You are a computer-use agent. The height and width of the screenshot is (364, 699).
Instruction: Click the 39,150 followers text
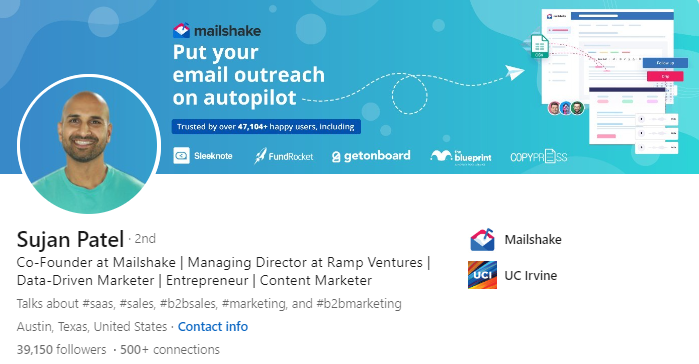coord(62,350)
